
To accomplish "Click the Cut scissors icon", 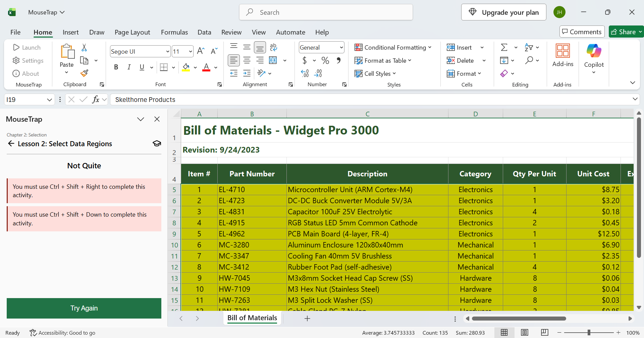I will (x=84, y=48).
